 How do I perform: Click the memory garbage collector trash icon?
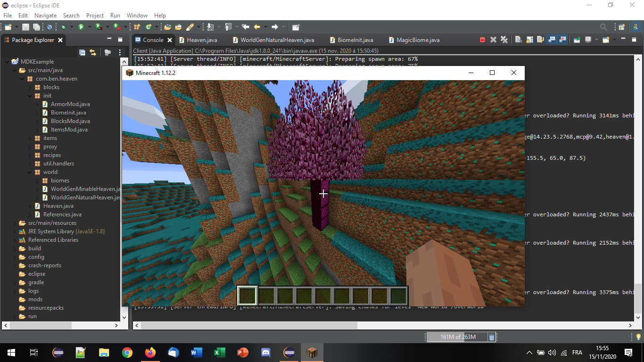(492, 337)
